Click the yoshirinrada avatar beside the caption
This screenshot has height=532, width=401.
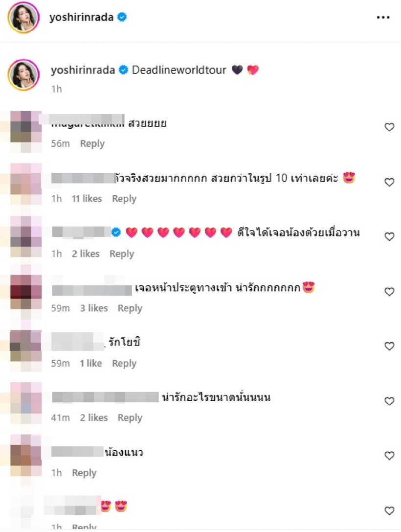pyautogui.click(x=24, y=75)
